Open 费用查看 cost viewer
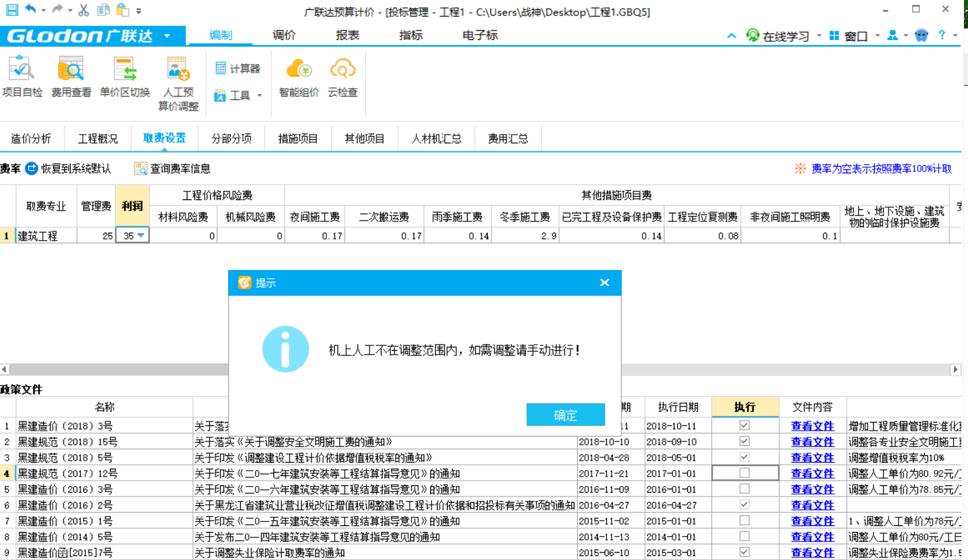 coord(71,78)
